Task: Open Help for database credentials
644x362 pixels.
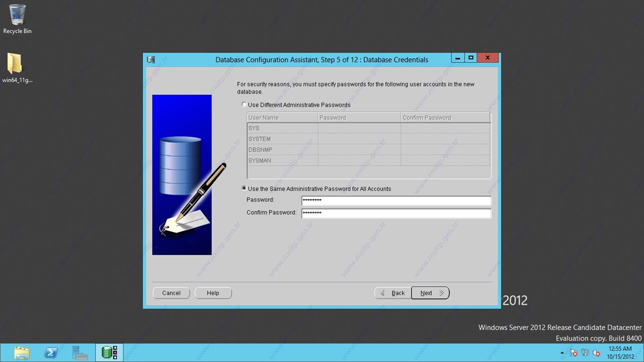Action: click(213, 293)
